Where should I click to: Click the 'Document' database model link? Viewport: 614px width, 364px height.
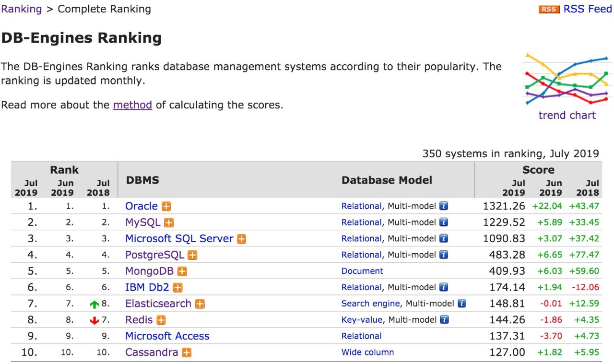(362, 271)
